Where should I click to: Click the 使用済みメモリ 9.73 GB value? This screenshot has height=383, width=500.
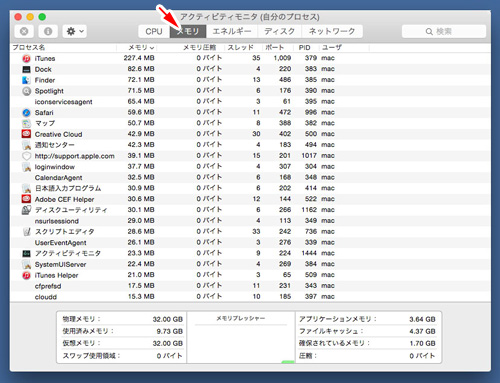170,331
